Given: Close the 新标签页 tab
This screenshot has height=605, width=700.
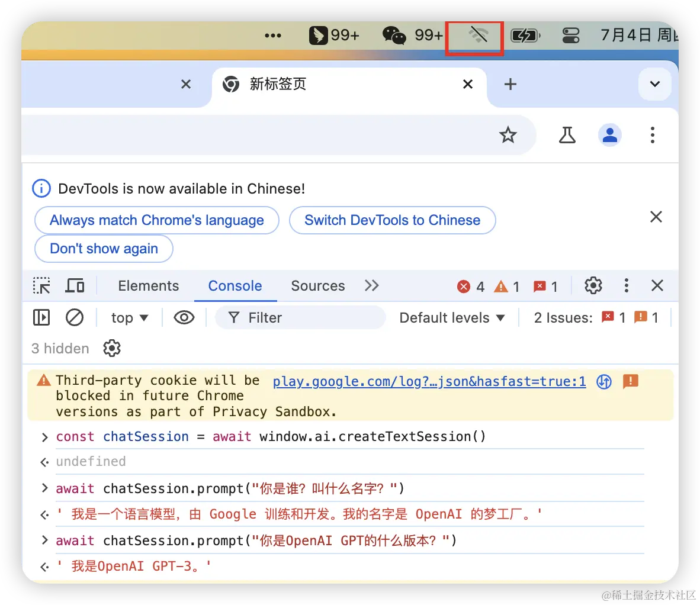Looking at the screenshot, I should tap(468, 84).
